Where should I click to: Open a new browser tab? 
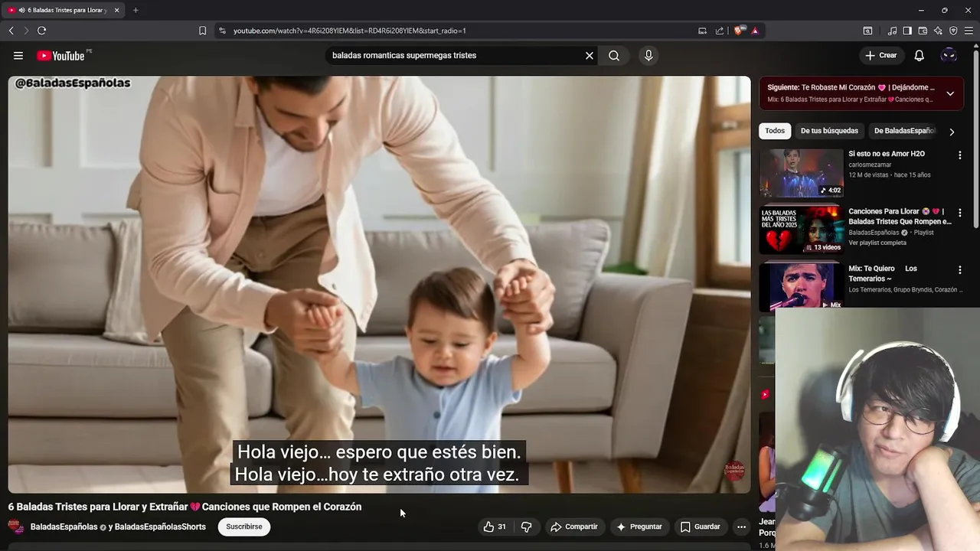point(136,10)
